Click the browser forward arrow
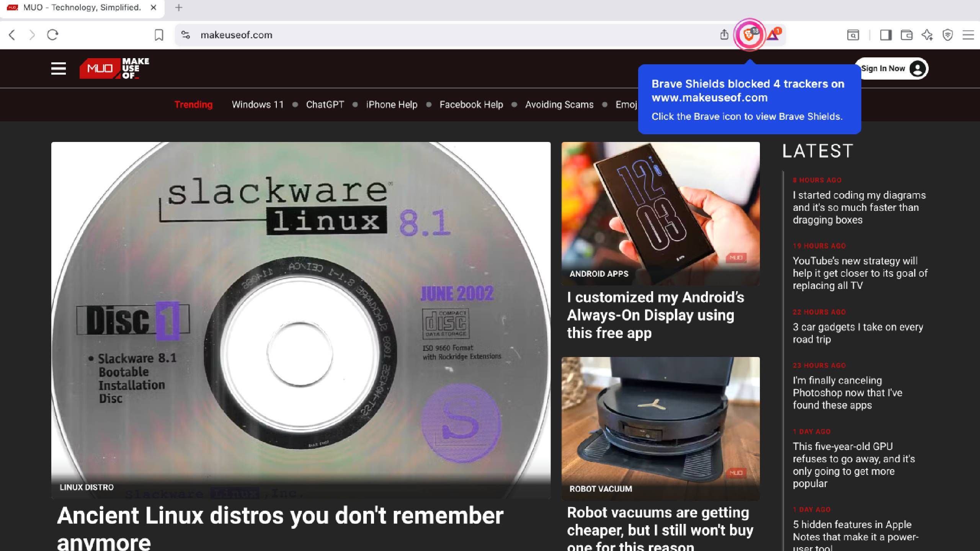The width and height of the screenshot is (980, 551). pos(32,35)
